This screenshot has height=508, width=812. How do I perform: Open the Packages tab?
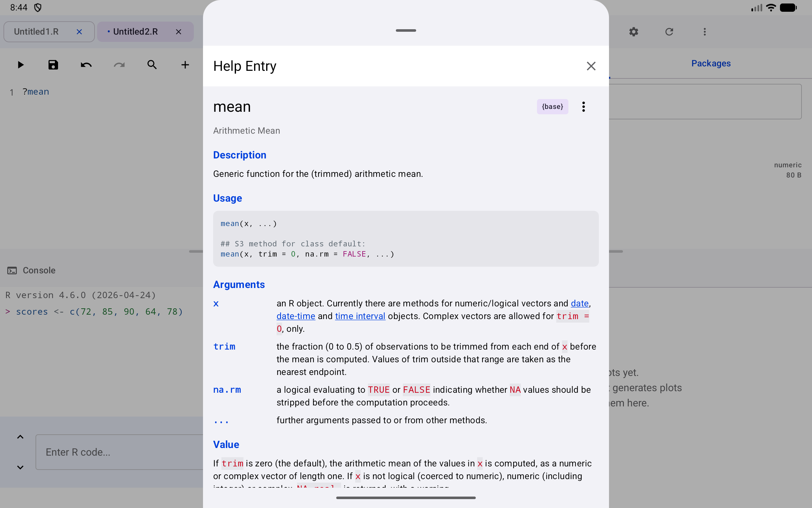711,63
